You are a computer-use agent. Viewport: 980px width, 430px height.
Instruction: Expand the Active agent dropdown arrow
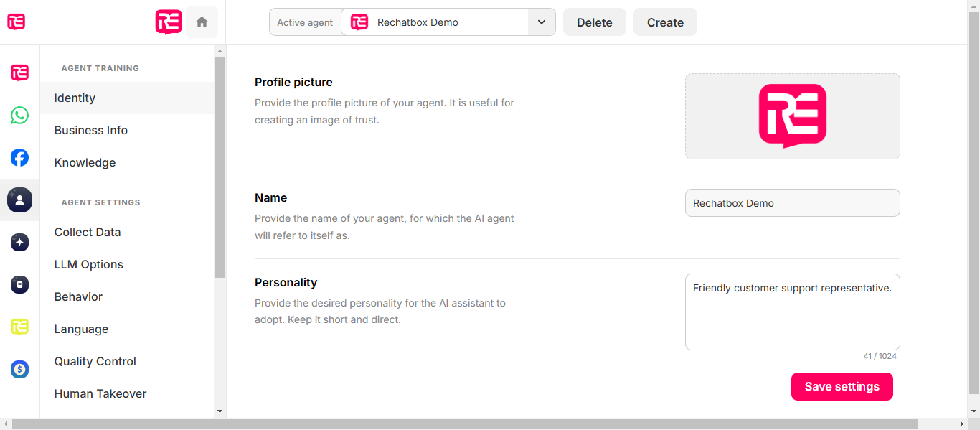[x=542, y=22]
